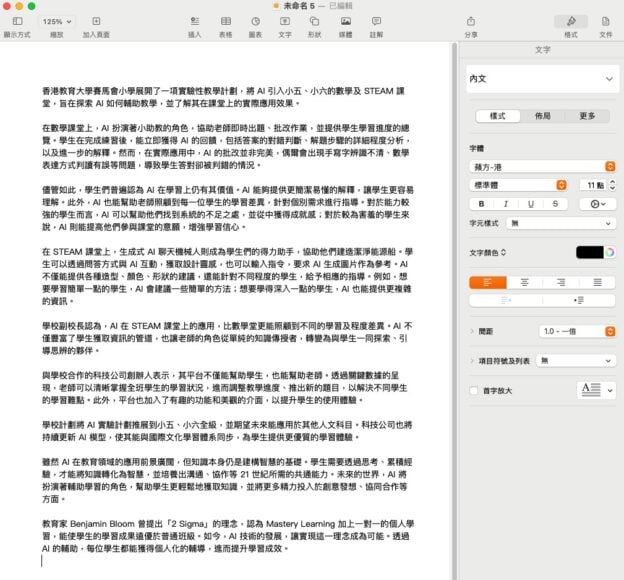
Task: Switch to the 更多 (More) tab
Action: point(587,116)
